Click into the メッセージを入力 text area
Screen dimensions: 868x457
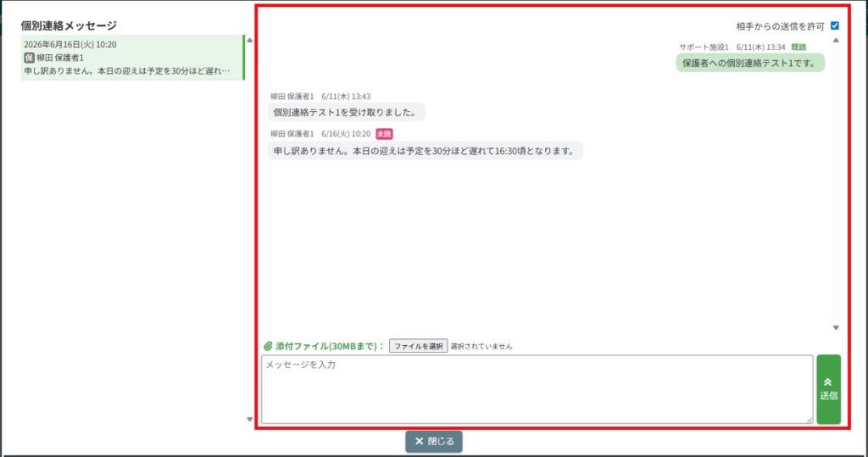[x=537, y=389]
